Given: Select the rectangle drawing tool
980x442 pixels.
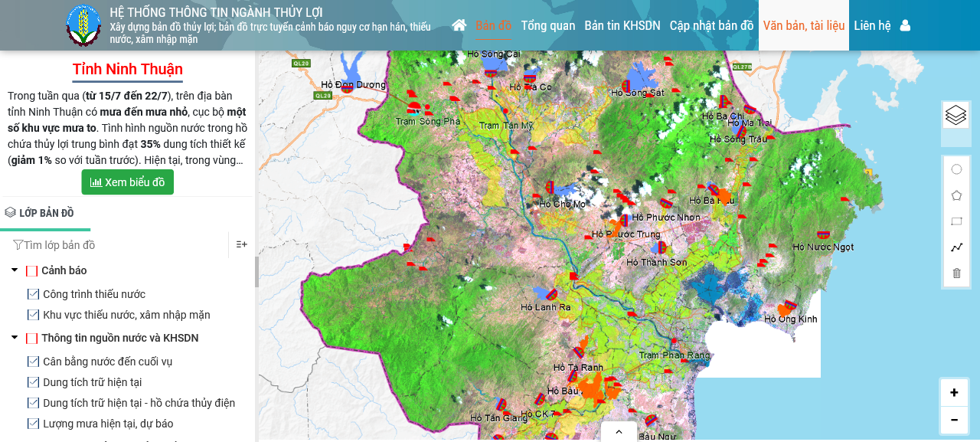Looking at the screenshot, I should click(956, 221).
